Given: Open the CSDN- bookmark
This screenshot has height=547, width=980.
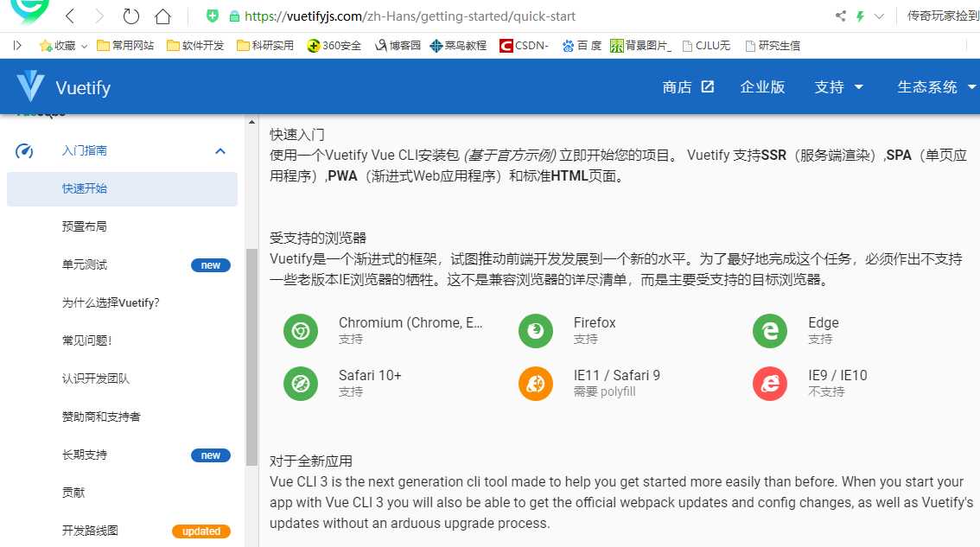Looking at the screenshot, I should coord(524,46).
